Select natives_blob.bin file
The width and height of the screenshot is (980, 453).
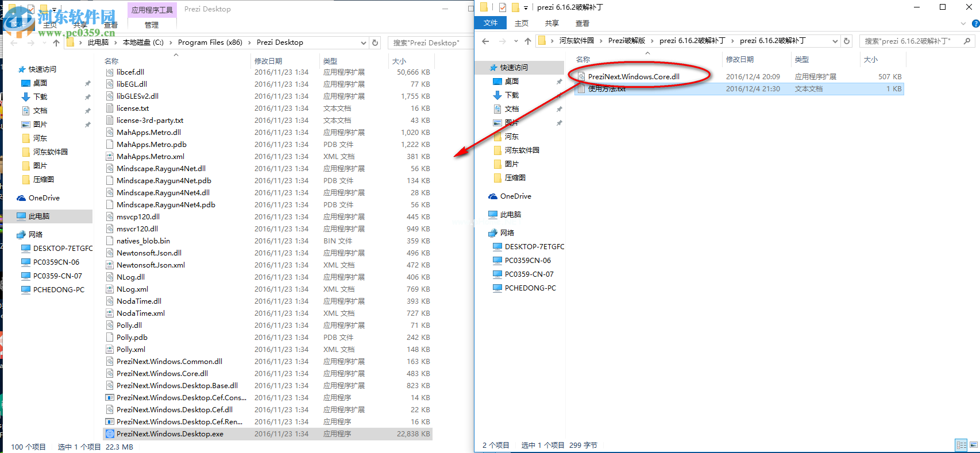143,241
